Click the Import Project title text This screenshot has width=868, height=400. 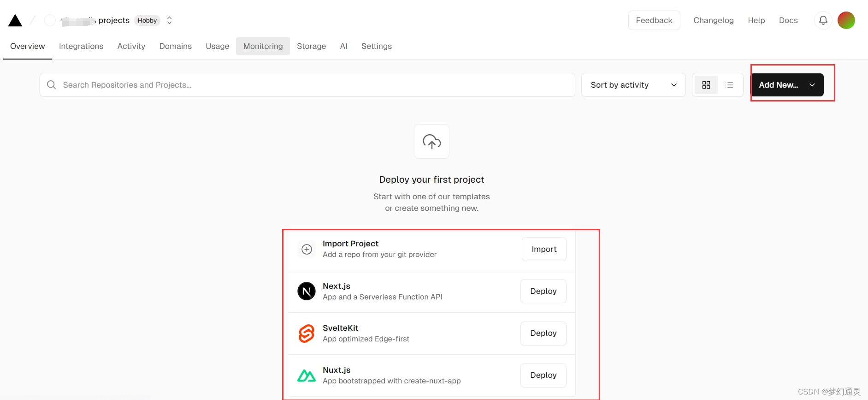click(350, 244)
